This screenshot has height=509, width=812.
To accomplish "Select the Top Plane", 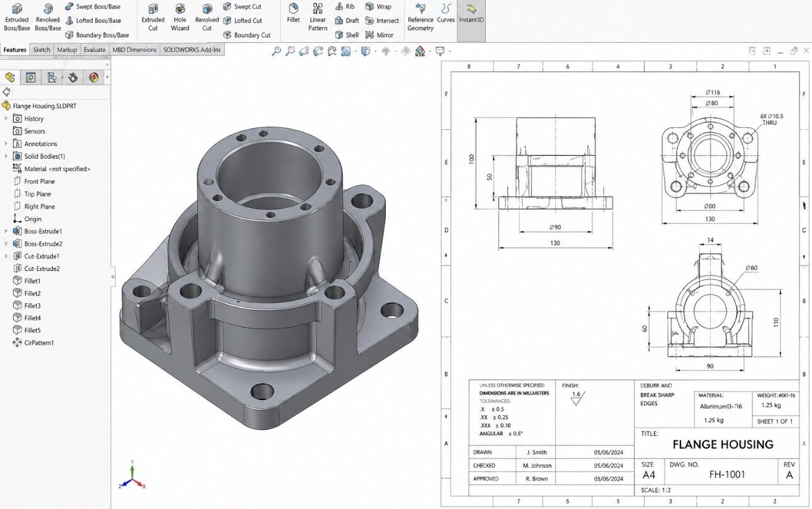I will pos(32,194).
